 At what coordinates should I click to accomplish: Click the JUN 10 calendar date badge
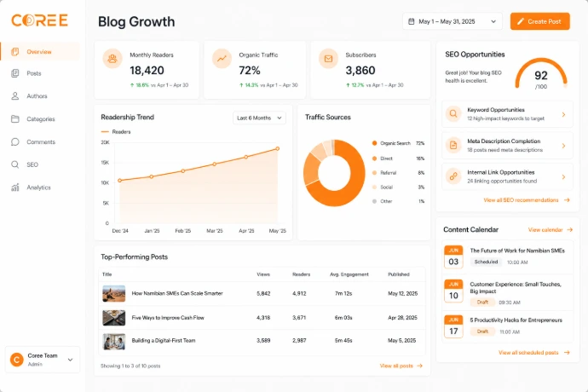[453, 291]
